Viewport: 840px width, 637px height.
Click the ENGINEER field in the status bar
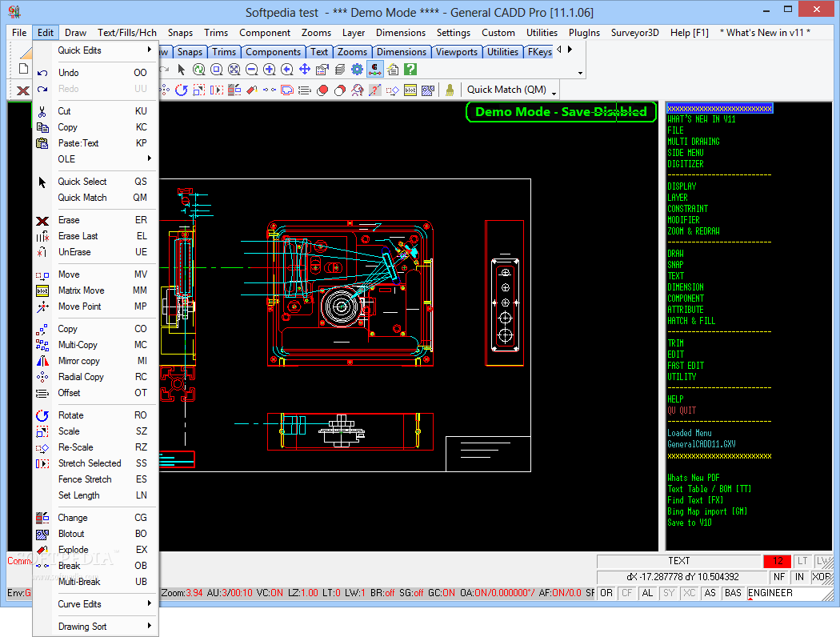click(786, 593)
